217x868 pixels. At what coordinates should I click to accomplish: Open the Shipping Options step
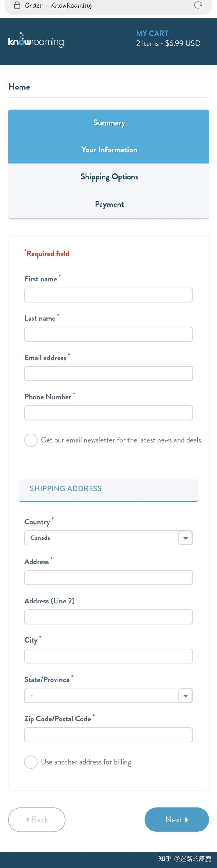click(109, 177)
